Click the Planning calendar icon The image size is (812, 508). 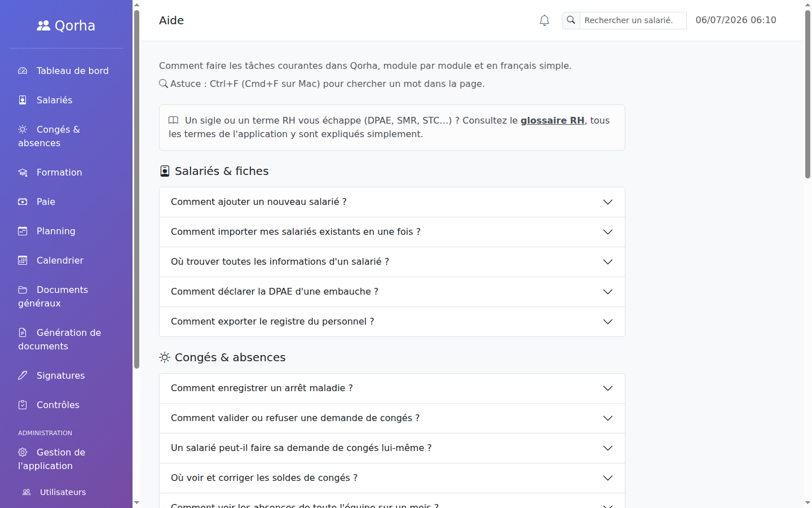tap(23, 231)
